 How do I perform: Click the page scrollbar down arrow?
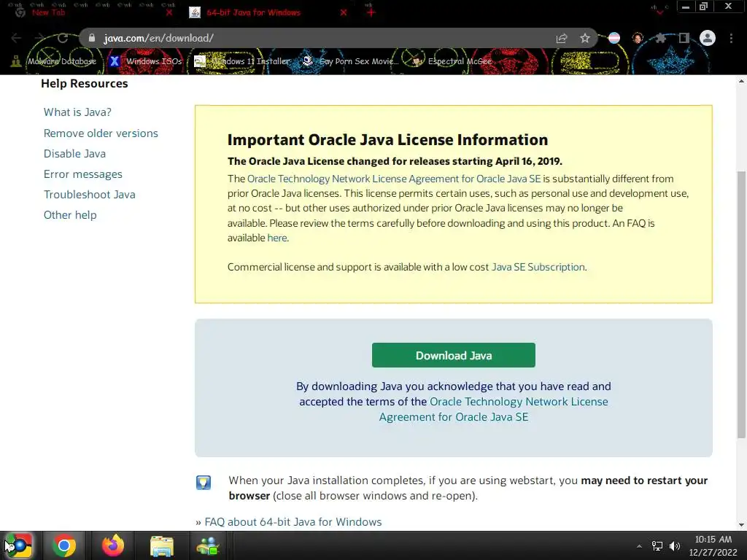point(741,525)
